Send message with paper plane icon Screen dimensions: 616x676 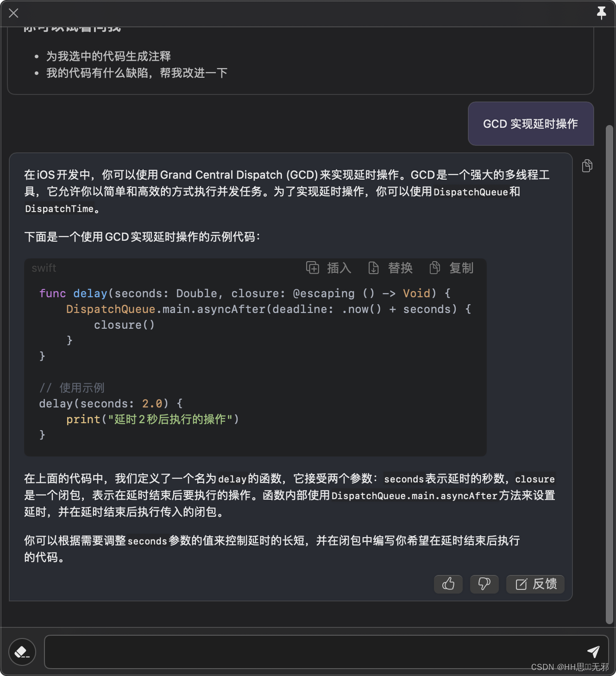(593, 651)
